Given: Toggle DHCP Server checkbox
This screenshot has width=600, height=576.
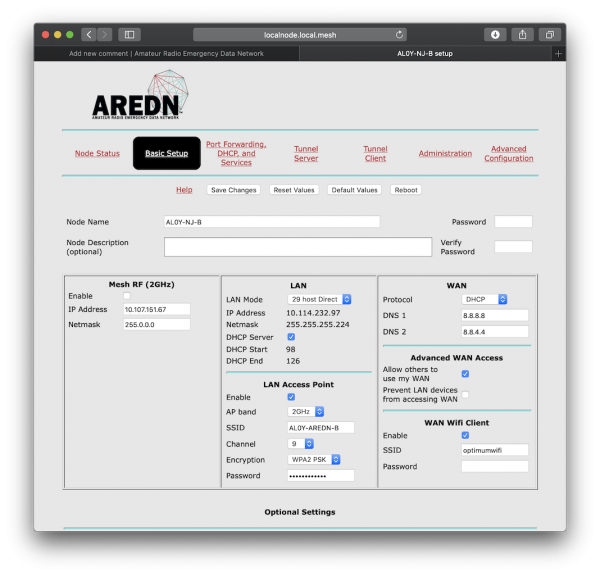Looking at the screenshot, I should (291, 337).
